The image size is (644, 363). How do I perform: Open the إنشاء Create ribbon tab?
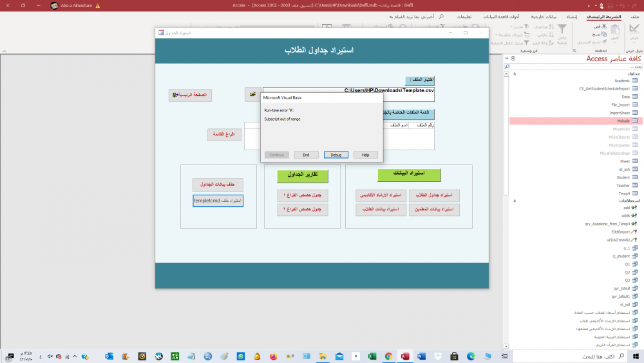tap(572, 17)
